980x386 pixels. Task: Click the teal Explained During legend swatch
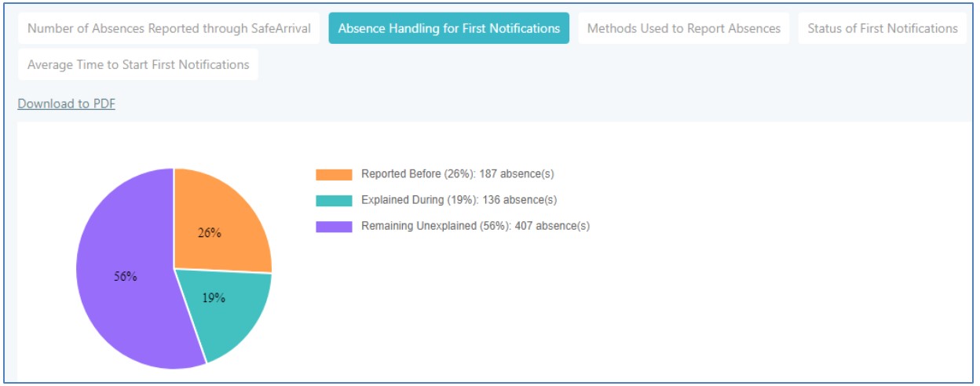click(334, 201)
